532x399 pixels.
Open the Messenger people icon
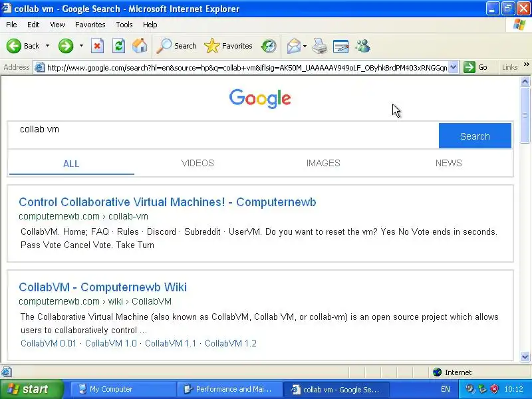(x=362, y=46)
